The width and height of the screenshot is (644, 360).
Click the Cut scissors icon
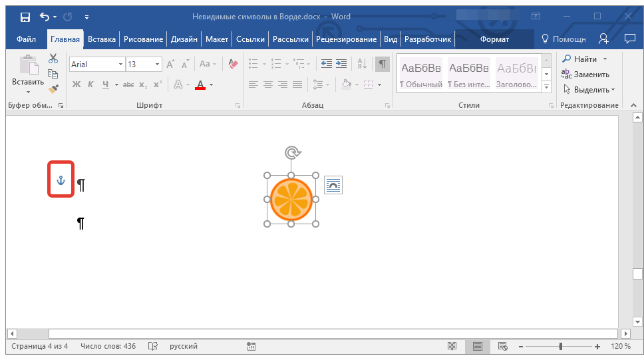(53, 59)
